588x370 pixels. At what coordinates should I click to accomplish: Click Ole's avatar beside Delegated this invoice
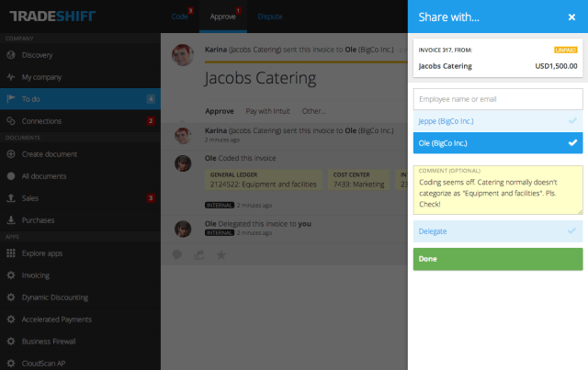point(183,229)
